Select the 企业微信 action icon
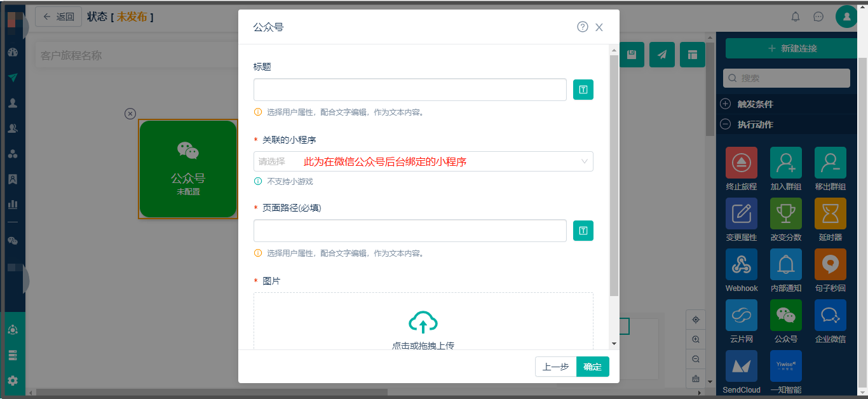Viewport: 868px width, 399px height. point(831,315)
